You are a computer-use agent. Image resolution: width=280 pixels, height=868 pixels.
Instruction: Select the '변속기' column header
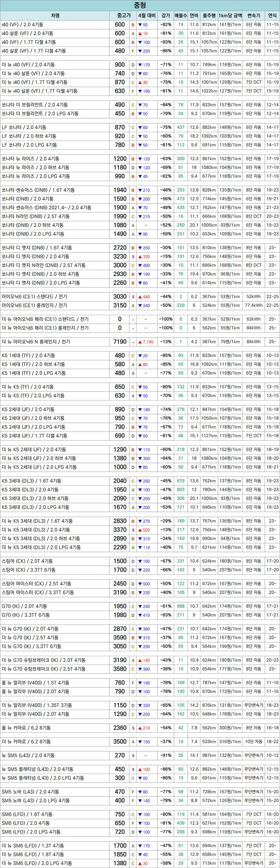click(254, 16)
